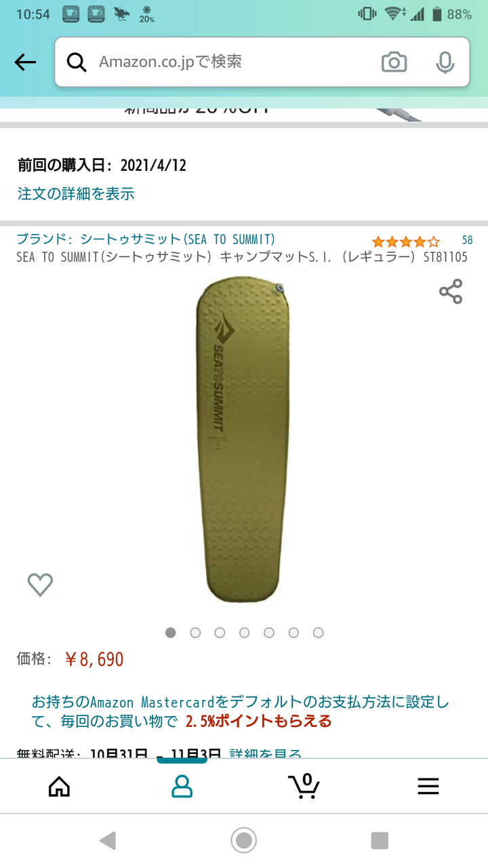
Task: Tap the back arrow icon
Action: click(x=25, y=62)
